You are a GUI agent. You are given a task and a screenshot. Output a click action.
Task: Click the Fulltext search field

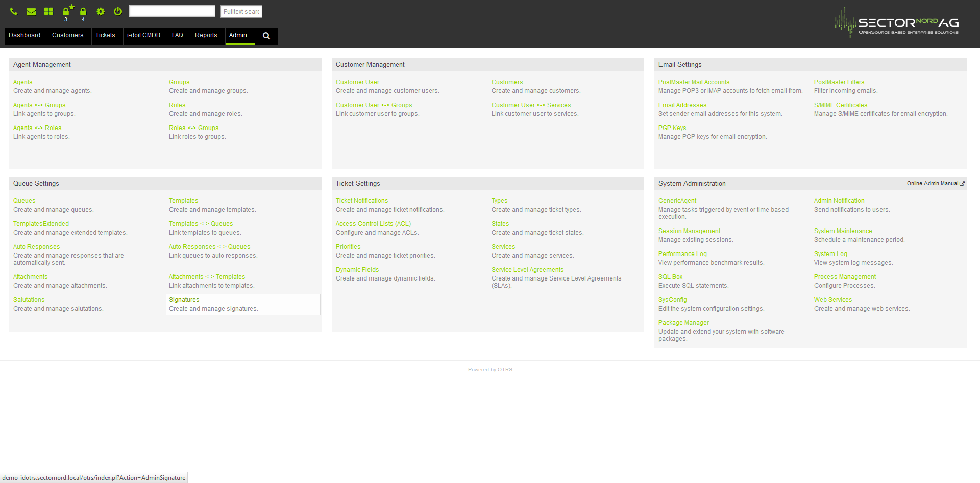click(x=241, y=11)
